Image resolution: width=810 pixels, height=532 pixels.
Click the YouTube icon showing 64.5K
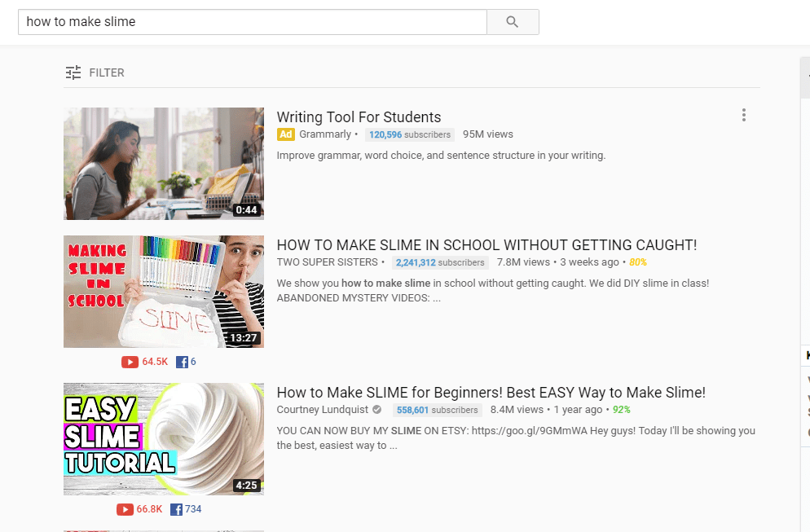pyautogui.click(x=130, y=362)
